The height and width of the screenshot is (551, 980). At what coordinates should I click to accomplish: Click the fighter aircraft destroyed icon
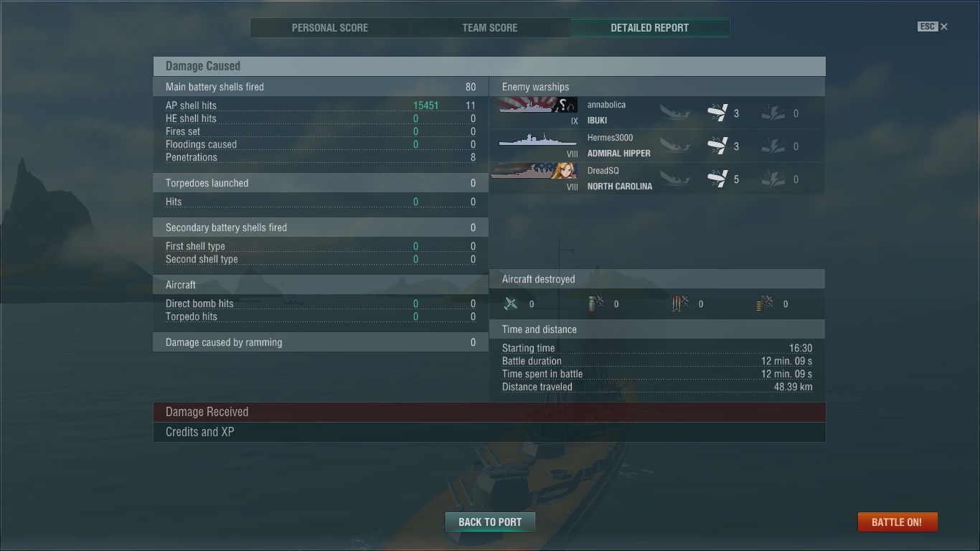[511, 304]
